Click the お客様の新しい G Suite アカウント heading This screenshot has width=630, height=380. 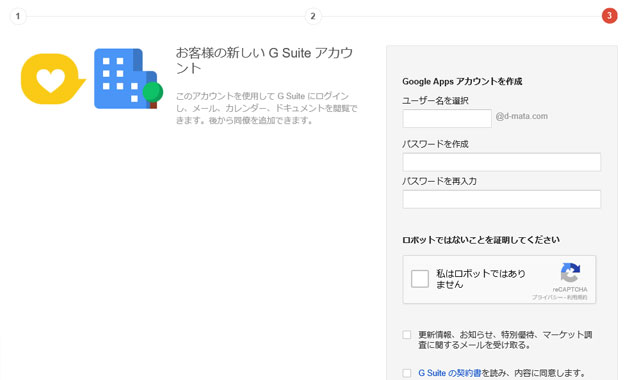click(x=264, y=60)
